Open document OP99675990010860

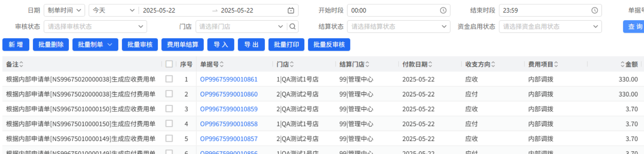coord(229,94)
